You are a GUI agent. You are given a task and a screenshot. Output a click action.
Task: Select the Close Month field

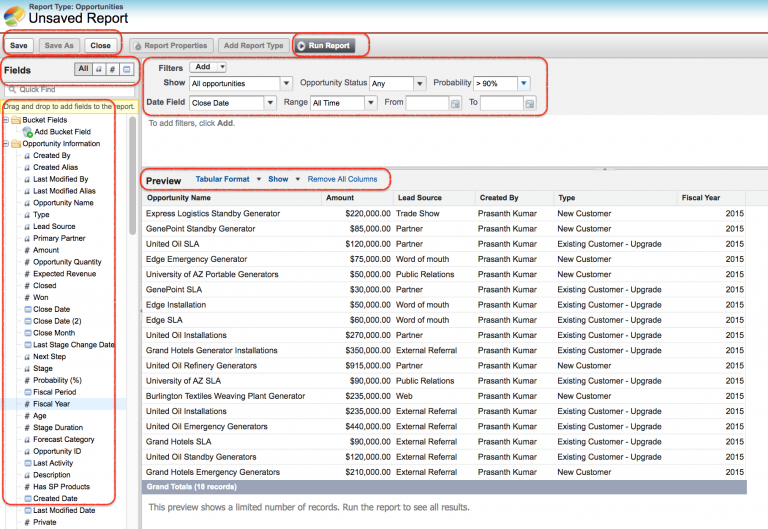click(54, 333)
